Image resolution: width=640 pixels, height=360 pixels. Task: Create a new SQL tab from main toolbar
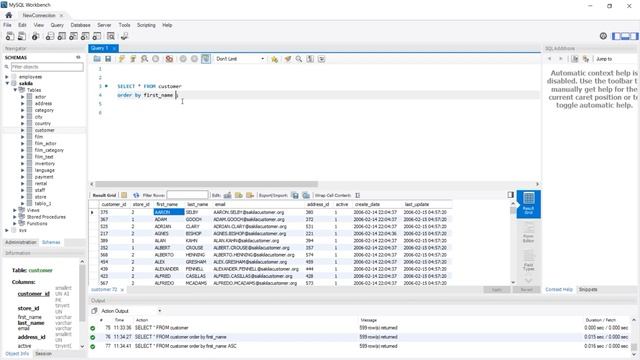10,36
